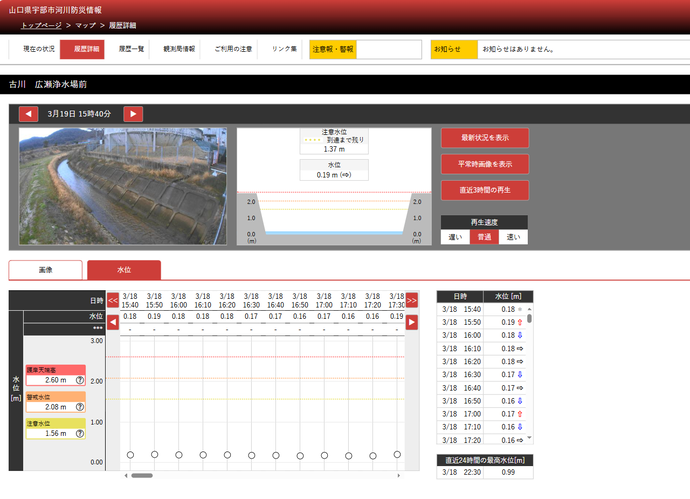Image resolution: width=690 pixels, height=499 pixels.
Task: Select the 水位 tab
Action: (124, 270)
